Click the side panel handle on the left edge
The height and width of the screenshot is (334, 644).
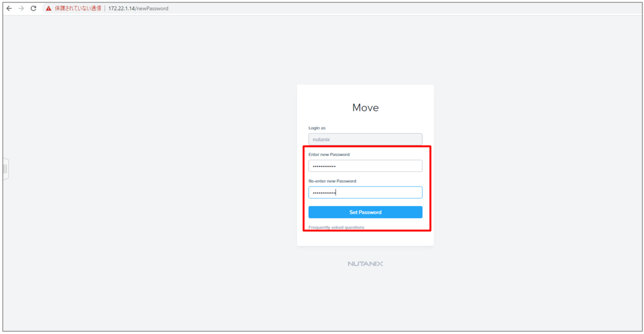(5, 169)
